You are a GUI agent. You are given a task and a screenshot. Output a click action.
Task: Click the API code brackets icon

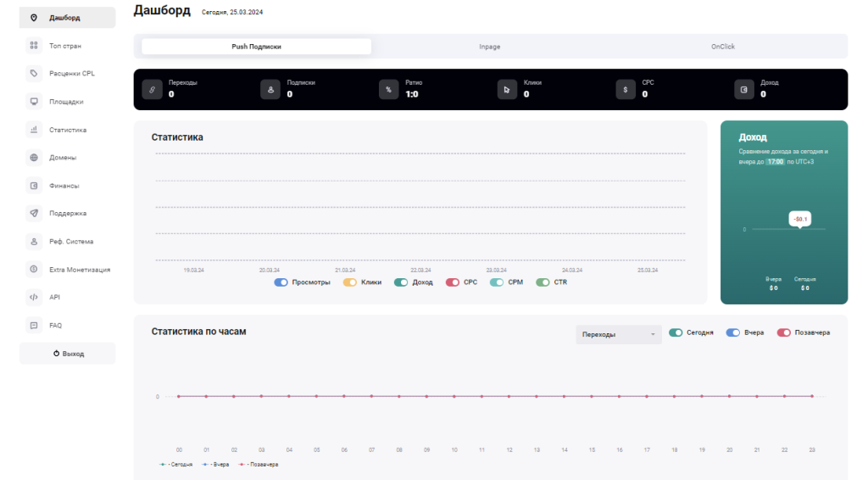pos(34,298)
